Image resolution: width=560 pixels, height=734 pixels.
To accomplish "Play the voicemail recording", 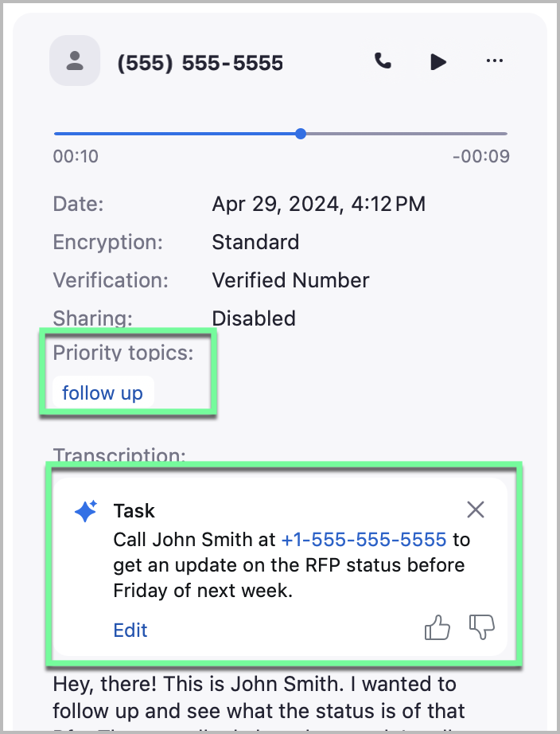I will pos(438,61).
